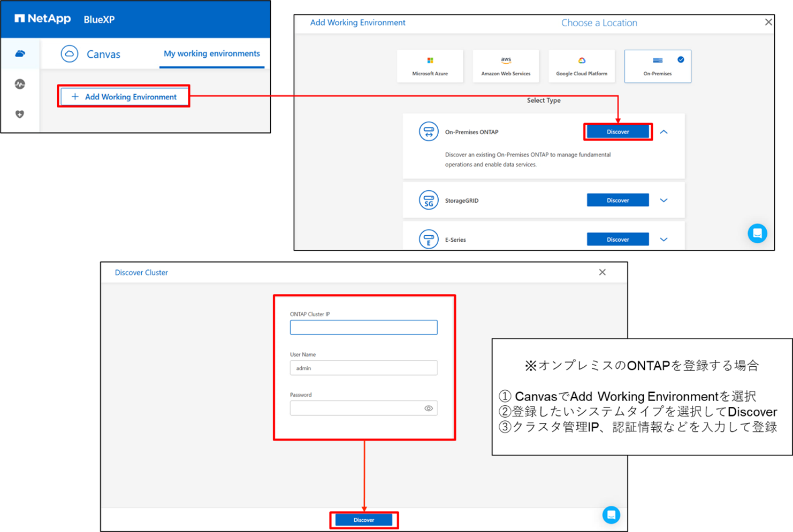793x532 pixels.
Task: Click the BlueXP product name
Action: click(99, 20)
